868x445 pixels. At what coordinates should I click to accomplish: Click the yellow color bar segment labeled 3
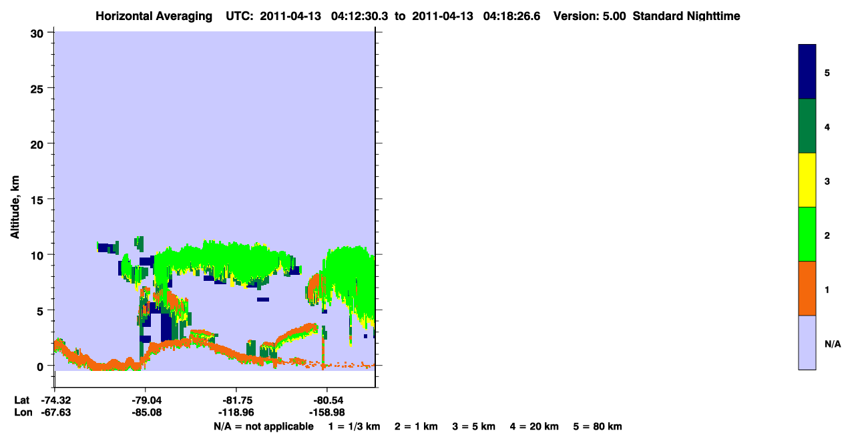coord(807,180)
